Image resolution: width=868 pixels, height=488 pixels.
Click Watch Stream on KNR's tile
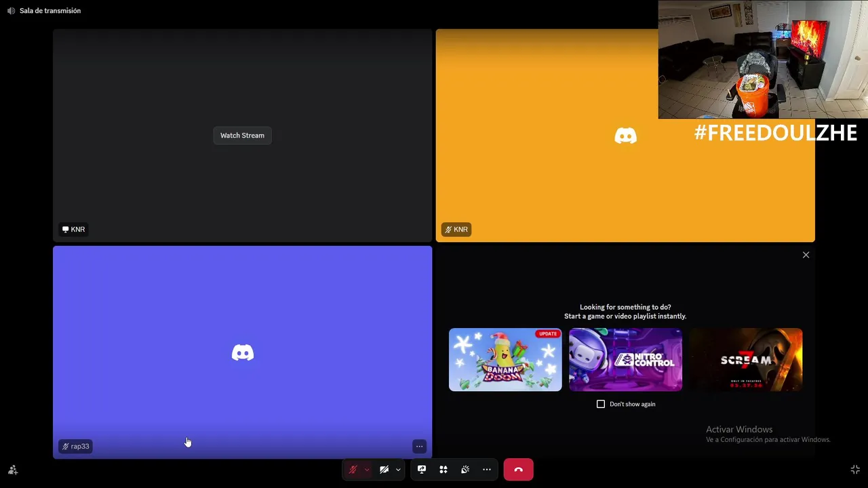[x=242, y=136]
